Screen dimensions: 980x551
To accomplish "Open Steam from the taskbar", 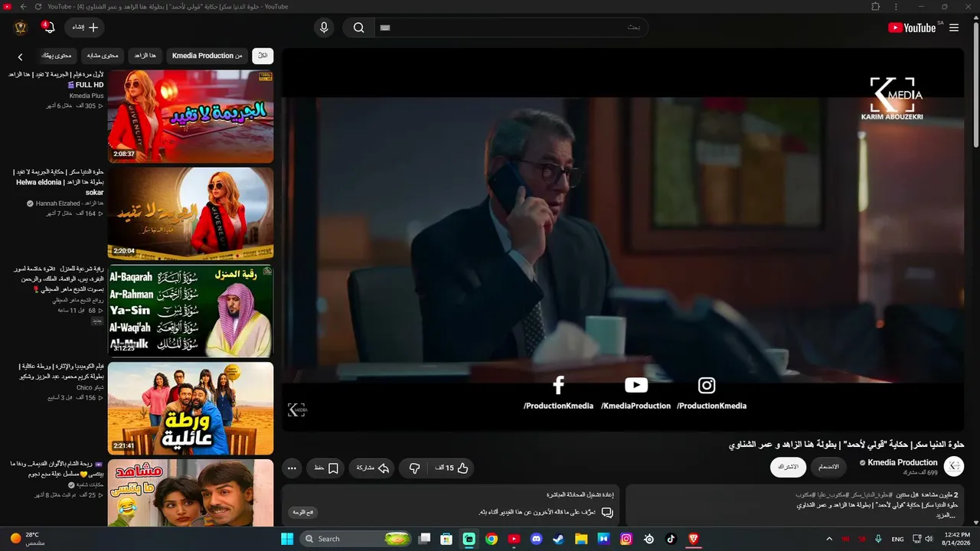I will click(559, 539).
